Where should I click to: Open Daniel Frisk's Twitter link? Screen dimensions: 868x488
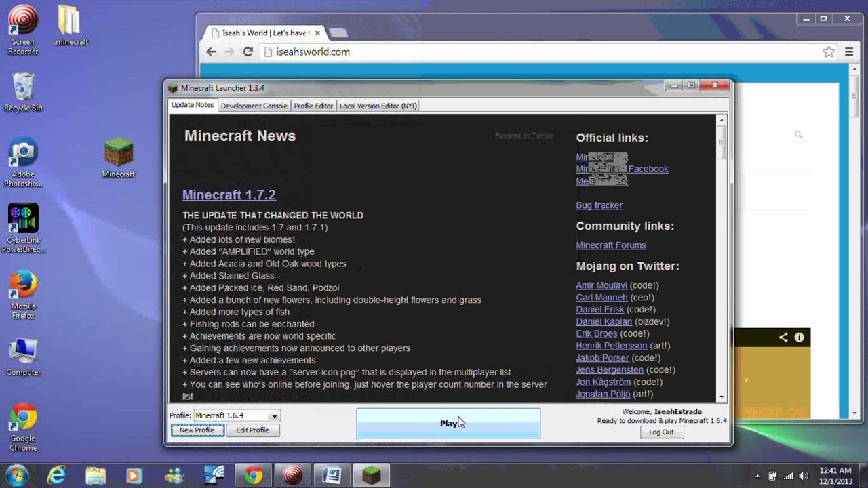coord(600,310)
